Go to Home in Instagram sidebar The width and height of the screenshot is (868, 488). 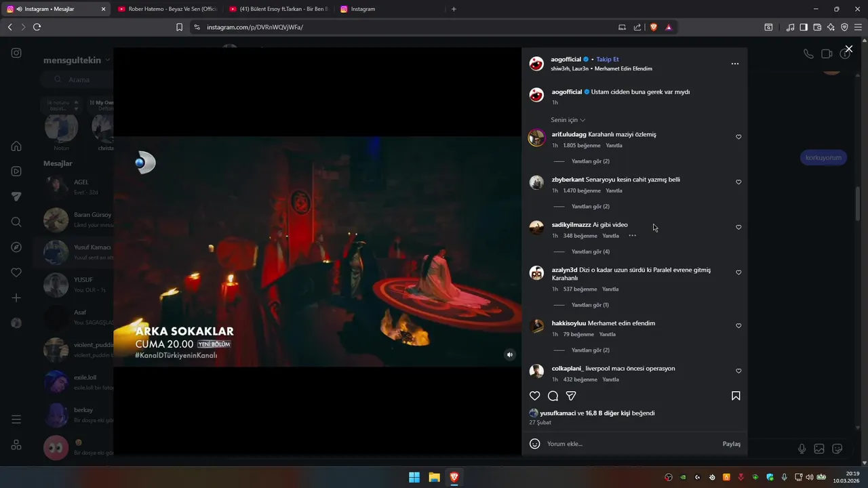16,146
